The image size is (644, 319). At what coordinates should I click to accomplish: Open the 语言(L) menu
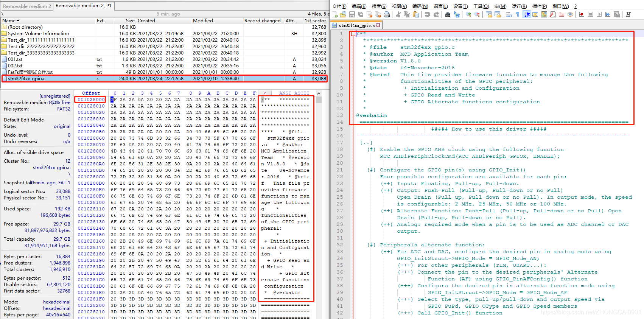tap(440, 6)
